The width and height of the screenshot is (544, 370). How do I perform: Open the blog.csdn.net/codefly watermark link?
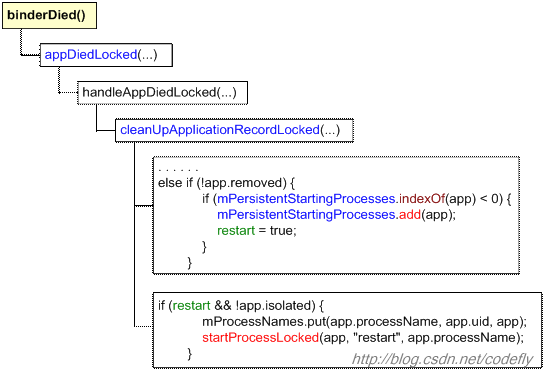[442, 359]
